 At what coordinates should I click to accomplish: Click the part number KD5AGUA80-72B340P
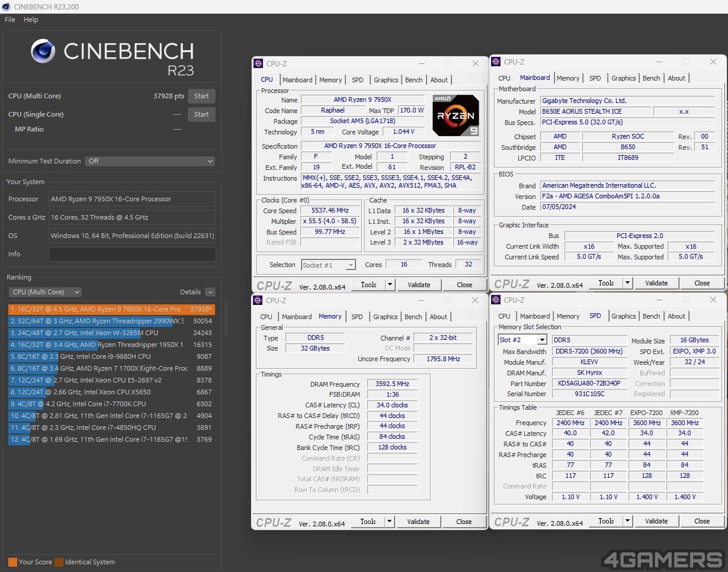[x=589, y=383]
